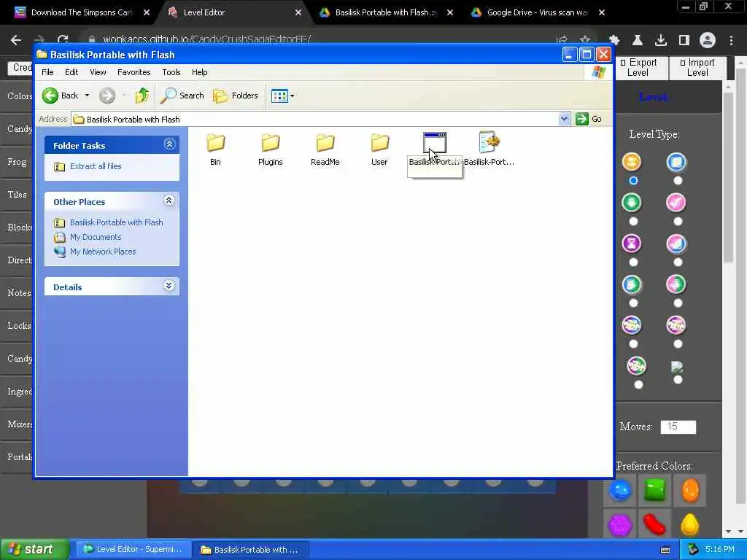
Task: Click the green Go button
Action: pyautogui.click(x=589, y=119)
